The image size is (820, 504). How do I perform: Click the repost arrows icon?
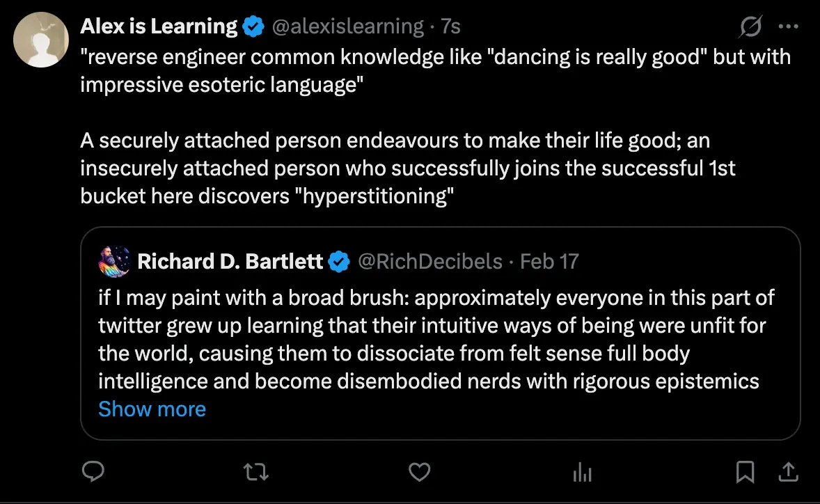[x=257, y=473]
